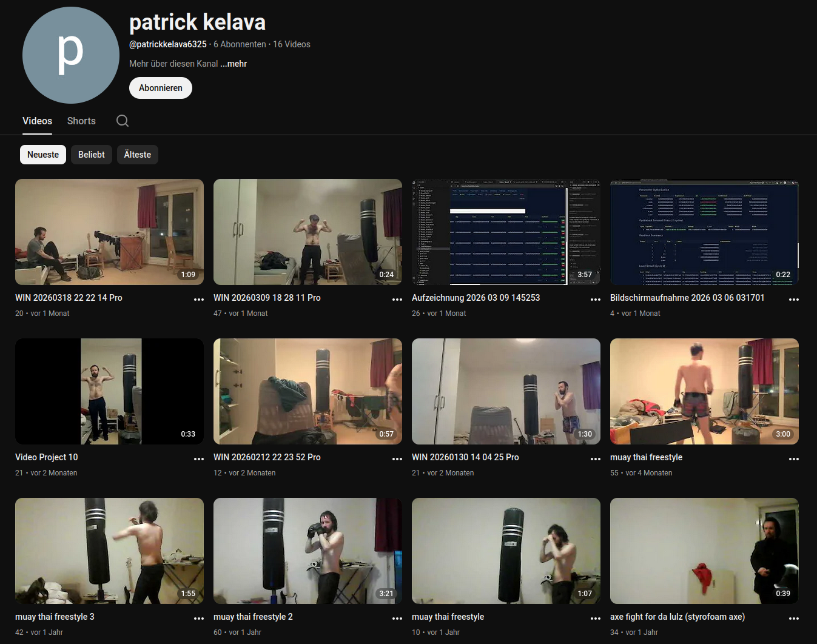This screenshot has width=817, height=644.
Task: Open options menu for WIN 20260309 18 28 11 Pro
Action: (x=397, y=299)
